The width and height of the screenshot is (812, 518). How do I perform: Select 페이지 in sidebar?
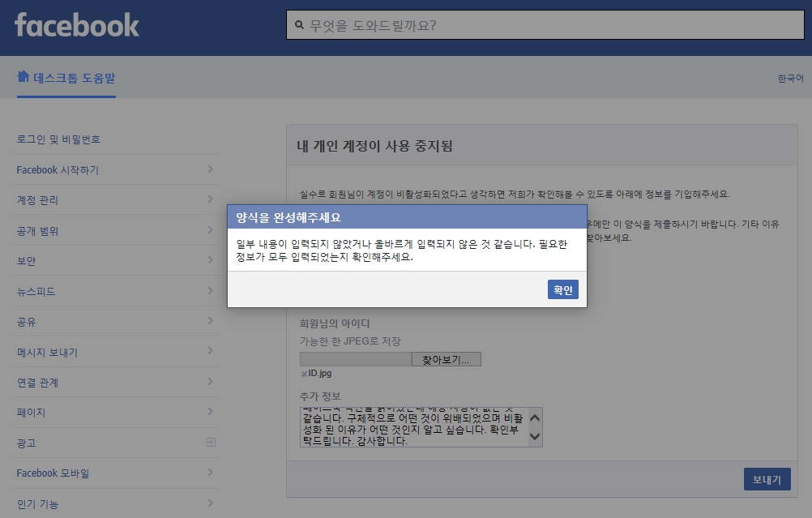tap(31, 413)
